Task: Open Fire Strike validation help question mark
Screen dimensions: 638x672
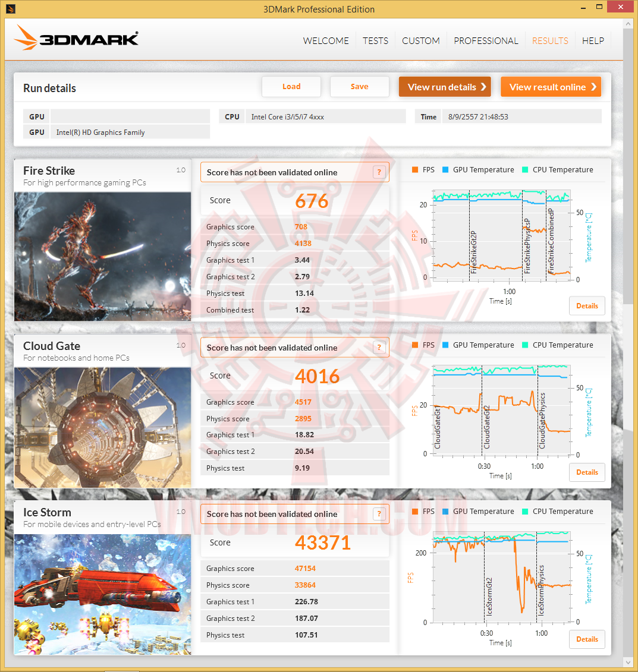Action: tap(379, 172)
